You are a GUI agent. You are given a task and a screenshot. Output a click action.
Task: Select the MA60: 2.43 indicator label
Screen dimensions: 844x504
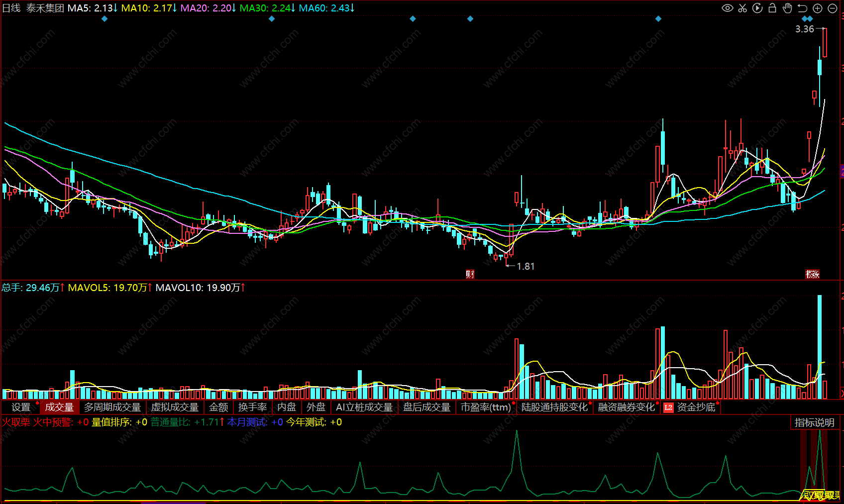point(327,8)
